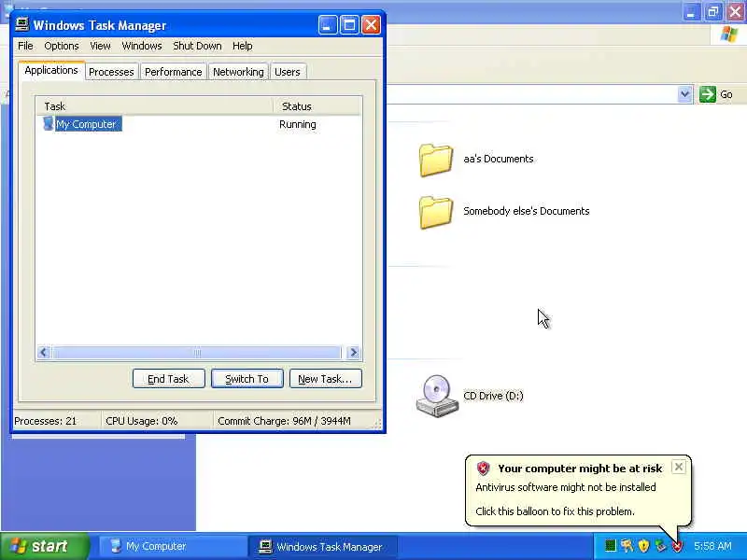The height and width of the screenshot is (560, 747).
Task: Click the 5:58 AM clock
Action: pyautogui.click(x=712, y=546)
